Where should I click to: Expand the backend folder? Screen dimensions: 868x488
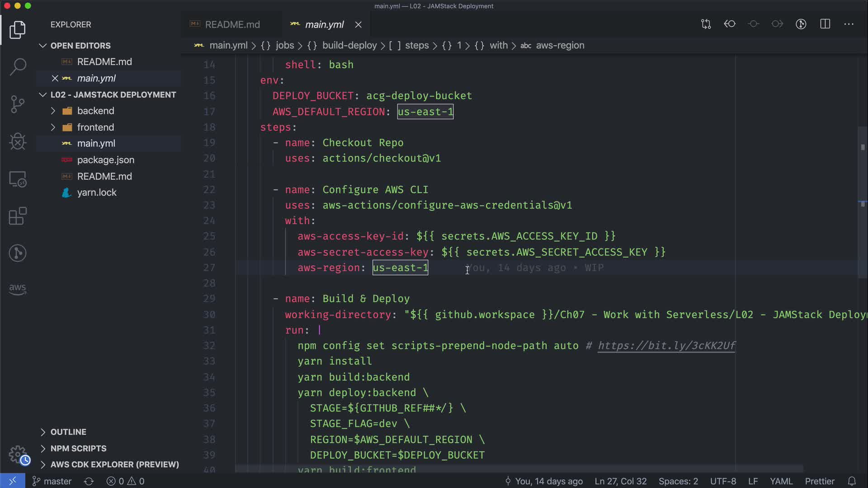(95, 111)
